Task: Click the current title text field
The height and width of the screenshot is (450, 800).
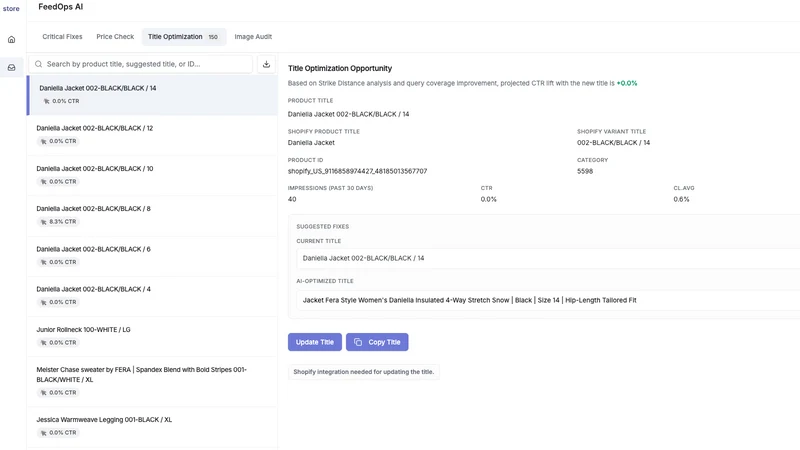Action: [x=548, y=258]
